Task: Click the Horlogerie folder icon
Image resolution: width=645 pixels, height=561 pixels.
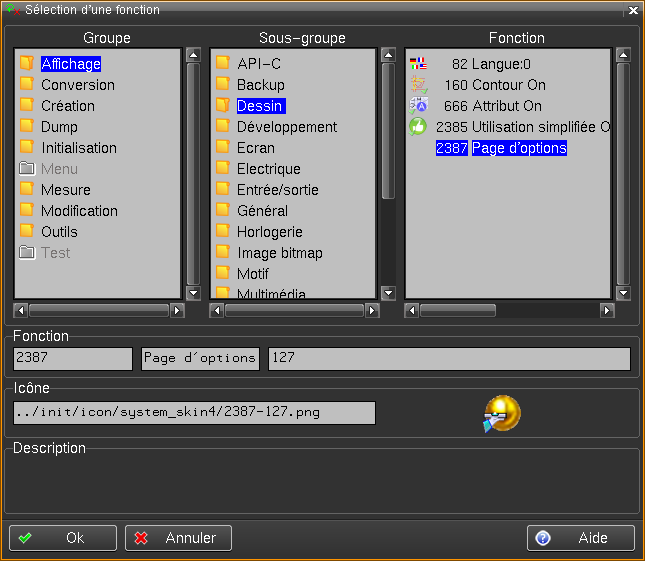Action: 223,231
